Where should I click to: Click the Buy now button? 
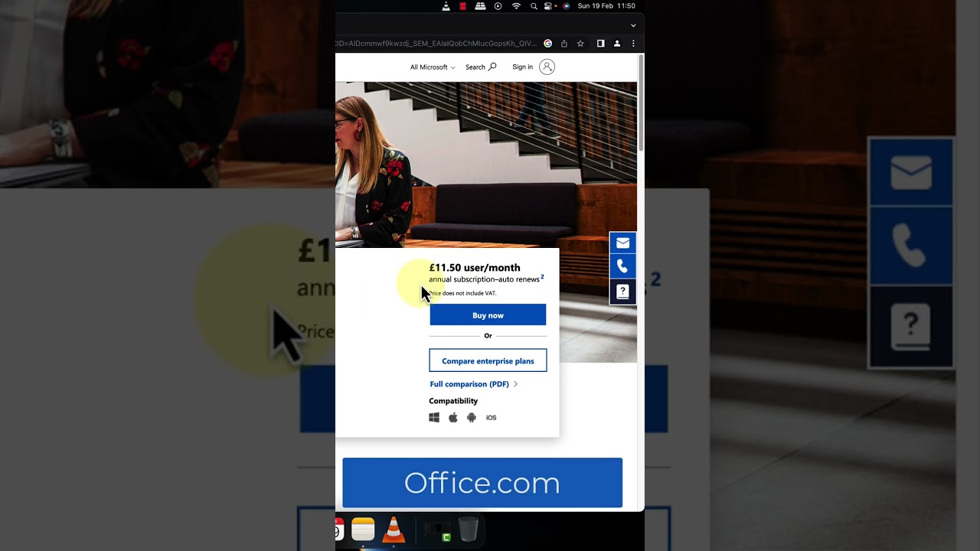pyautogui.click(x=488, y=315)
